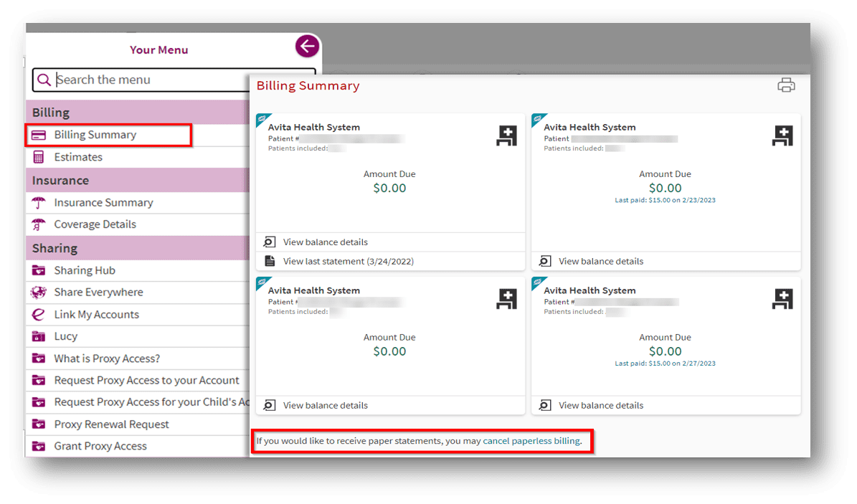
Task: Click the 'Your Menu' title
Action: click(159, 49)
